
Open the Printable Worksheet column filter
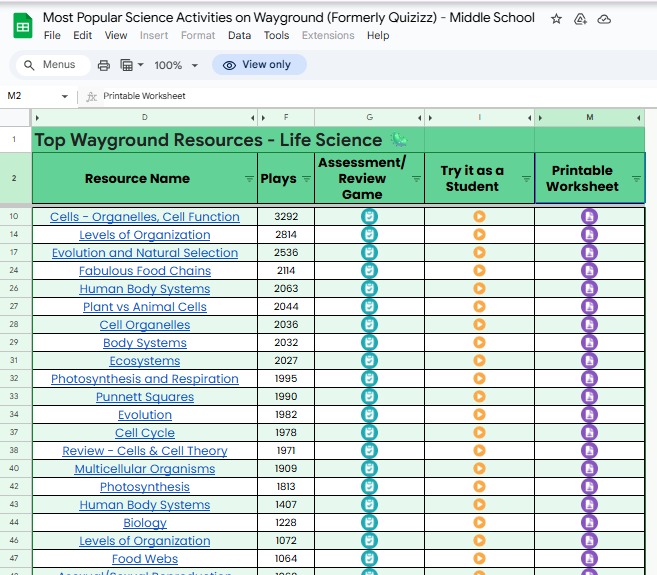pos(636,179)
